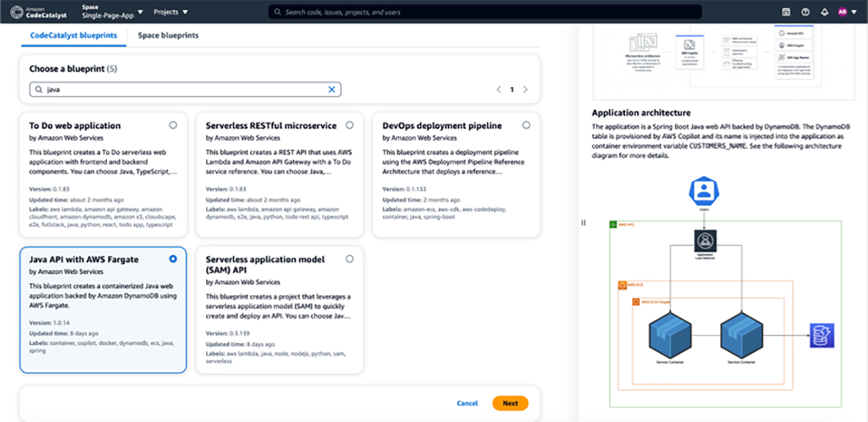
Task: Click the AB user avatar
Action: [842, 12]
